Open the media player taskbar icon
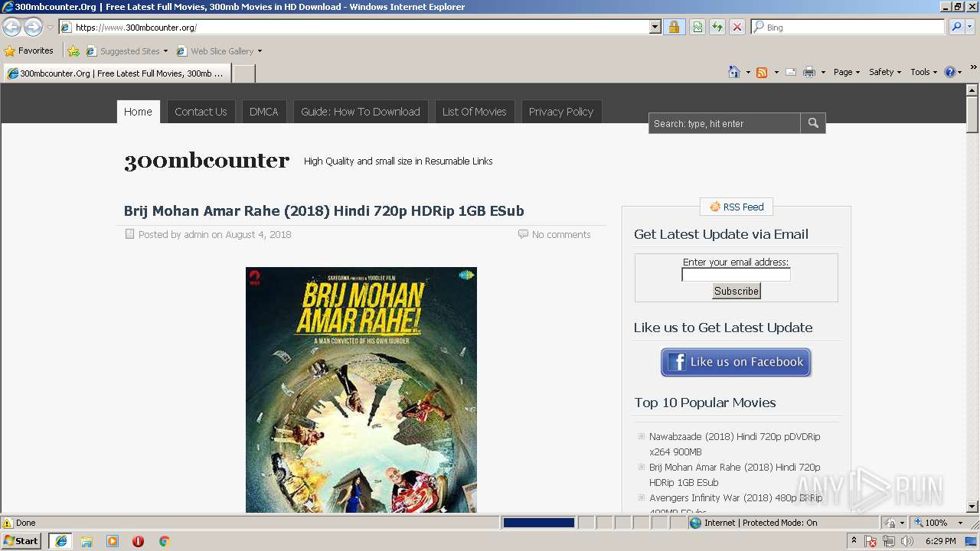Image resolution: width=980 pixels, height=551 pixels. pos(113,541)
